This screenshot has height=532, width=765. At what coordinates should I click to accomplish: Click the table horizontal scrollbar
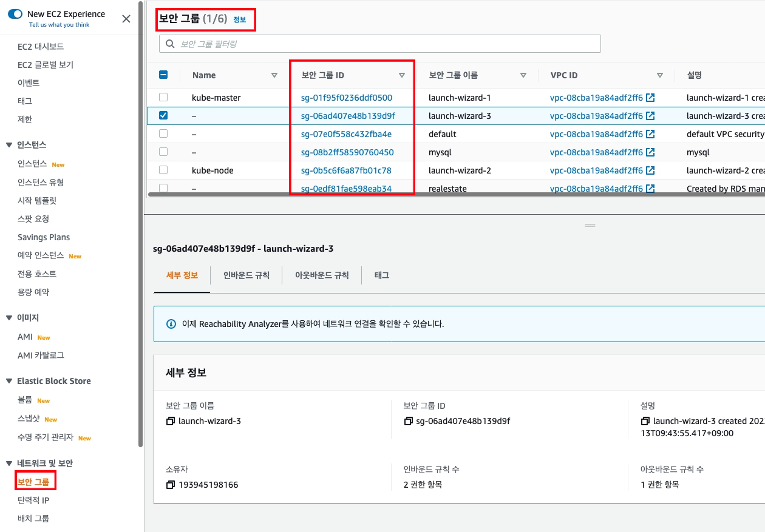[455, 195]
